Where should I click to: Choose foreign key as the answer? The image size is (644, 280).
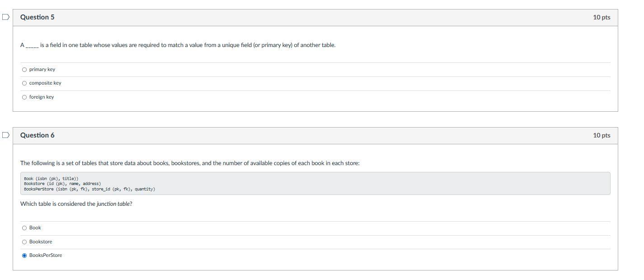coord(24,96)
